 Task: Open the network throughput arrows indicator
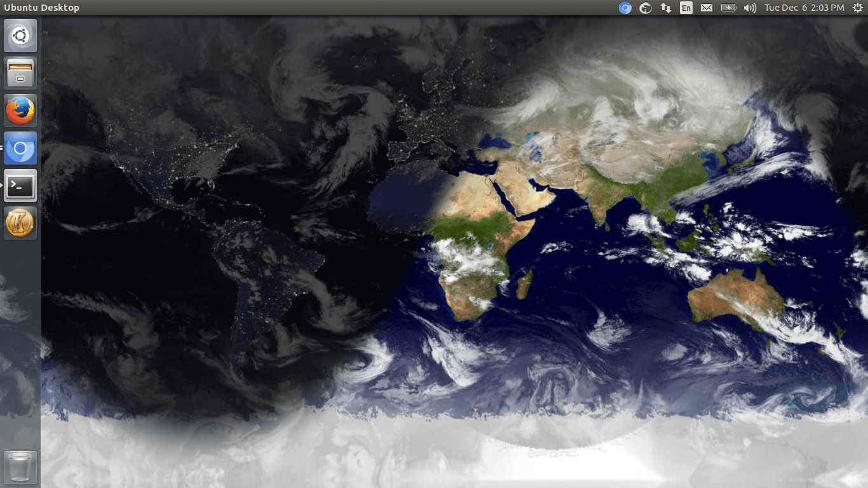tap(665, 8)
